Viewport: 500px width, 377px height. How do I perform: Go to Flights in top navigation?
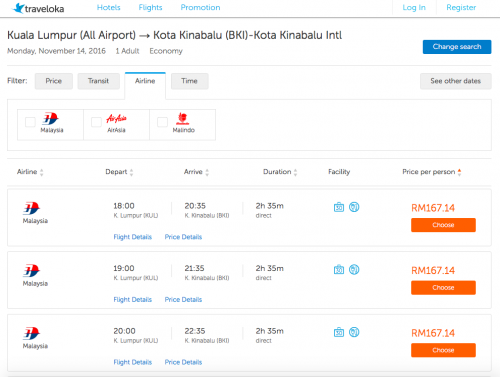pyautogui.click(x=150, y=8)
